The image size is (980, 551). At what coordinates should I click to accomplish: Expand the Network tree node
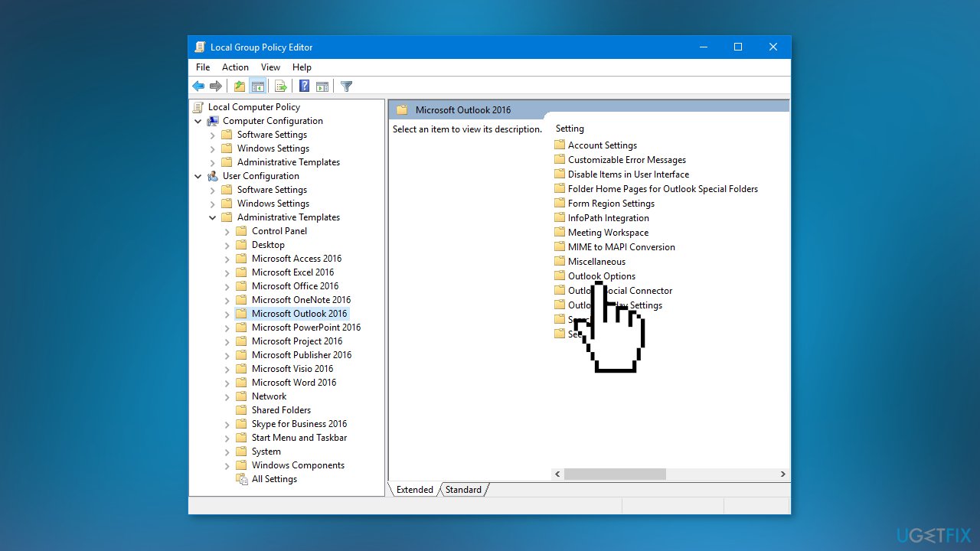[x=227, y=396]
